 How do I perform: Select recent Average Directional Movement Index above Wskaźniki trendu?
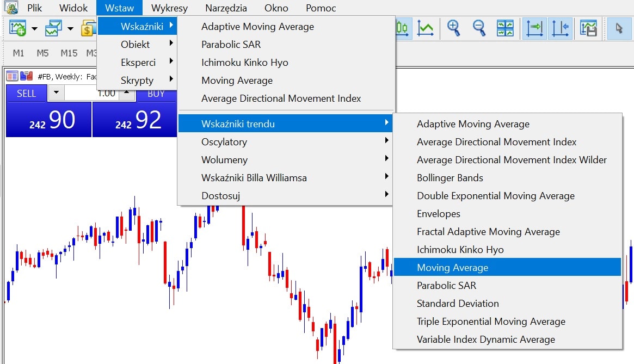click(x=286, y=98)
